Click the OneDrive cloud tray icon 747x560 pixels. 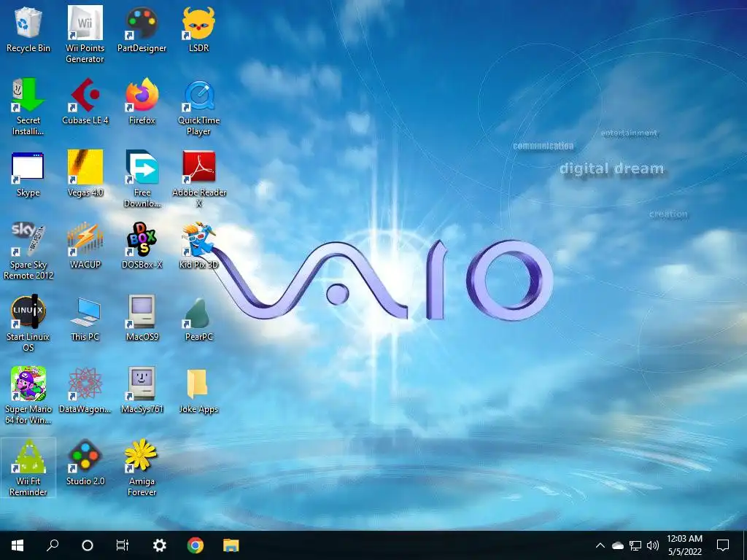[x=618, y=545]
